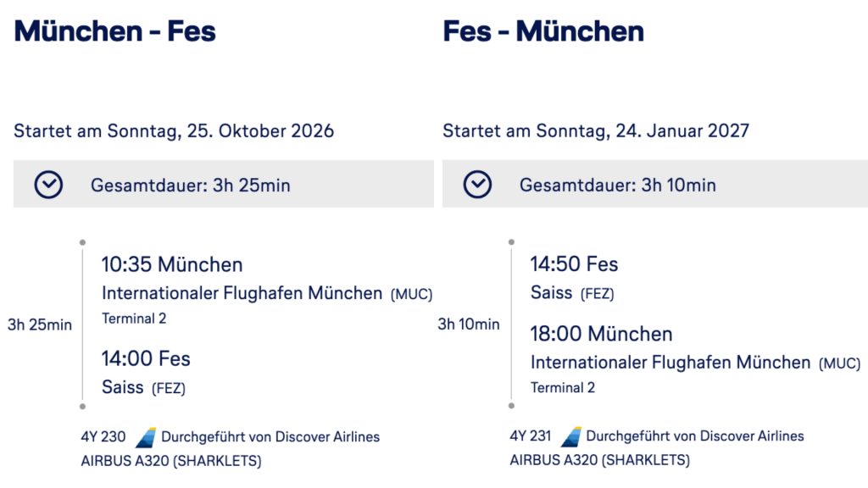Click Durchgeführt von Discover Airlines under outbound flight

[x=270, y=437]
